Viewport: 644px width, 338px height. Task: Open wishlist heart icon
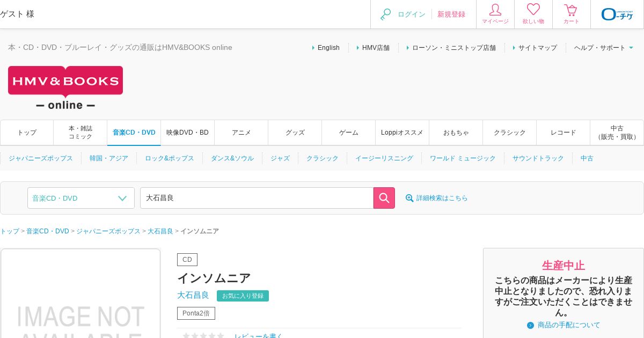[533, 10]
